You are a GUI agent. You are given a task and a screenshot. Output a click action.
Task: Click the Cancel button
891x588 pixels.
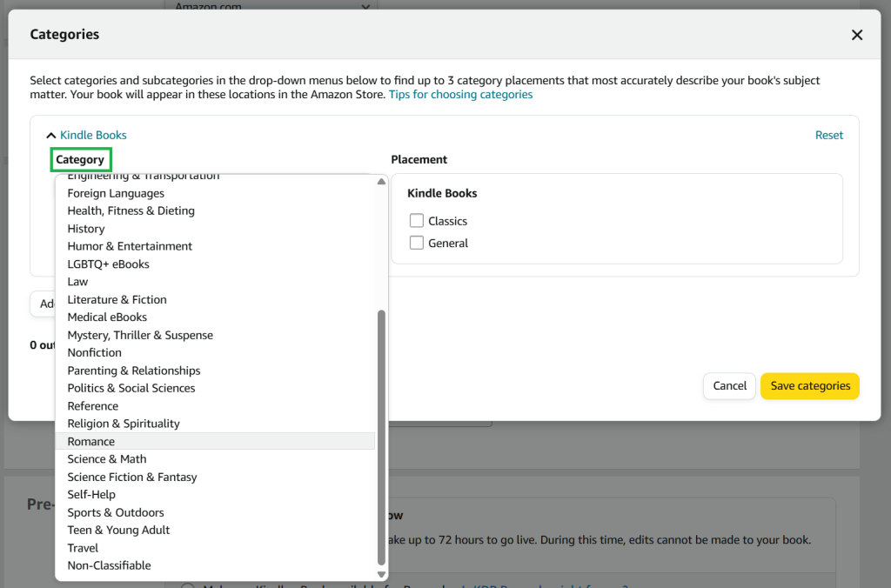point(729,385)
